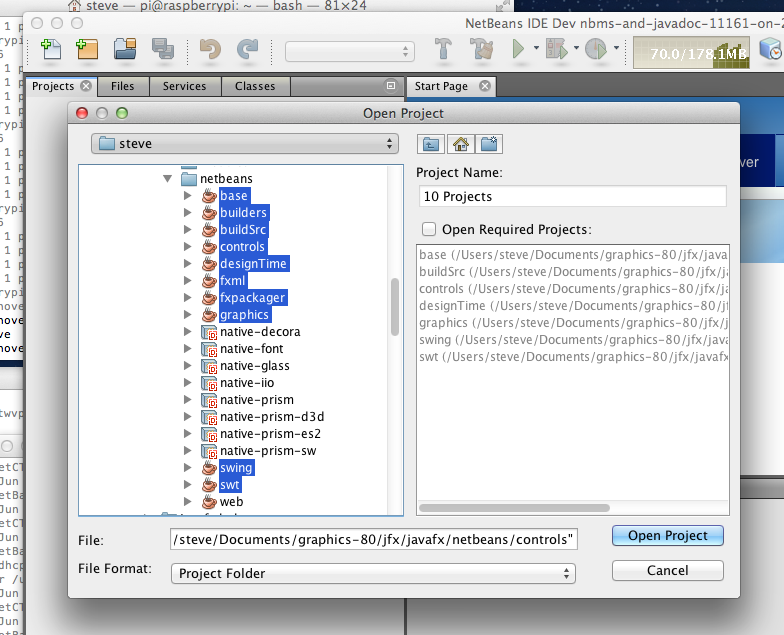Click the Home folder icon in dialog
Viewport: 784px width, 635px height.
(x=460, y=144)
